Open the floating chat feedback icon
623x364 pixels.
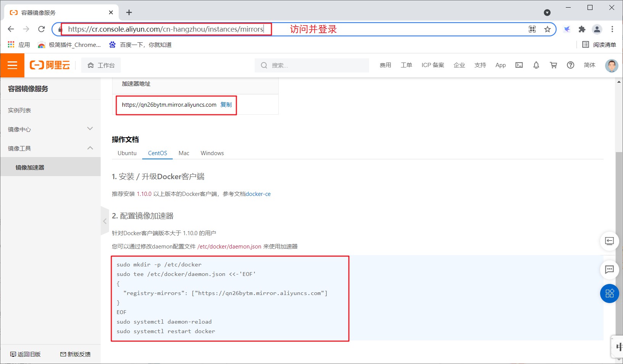609,269
